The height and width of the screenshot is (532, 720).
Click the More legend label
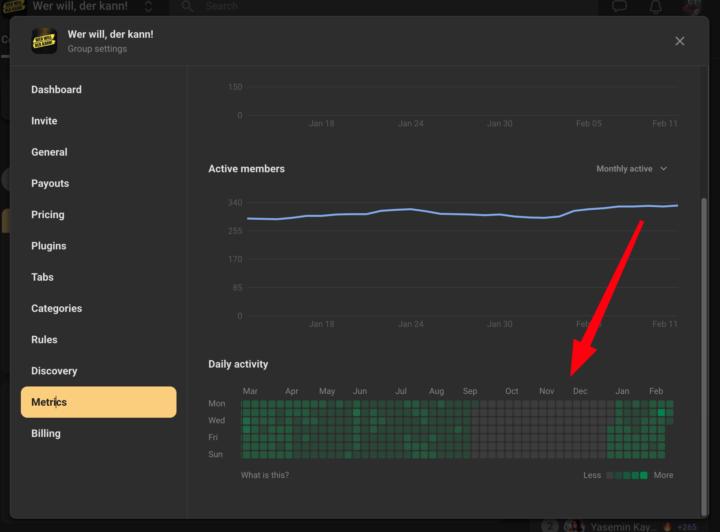[x=664, y=475]
